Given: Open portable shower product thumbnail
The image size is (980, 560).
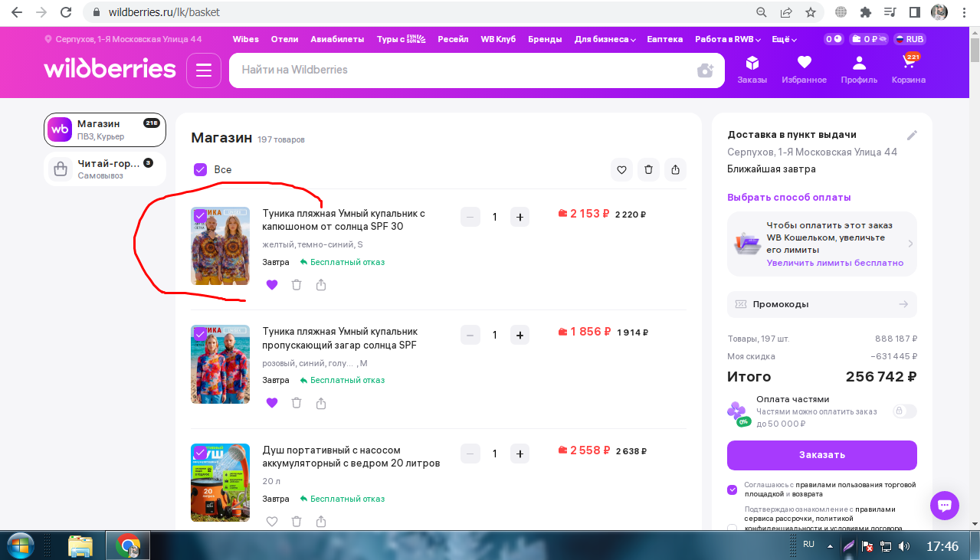Looking at the screenshot, I should 220,483.
